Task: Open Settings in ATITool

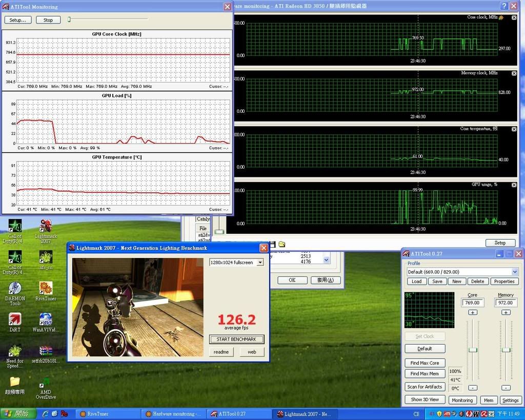Action: pos(511,400)
